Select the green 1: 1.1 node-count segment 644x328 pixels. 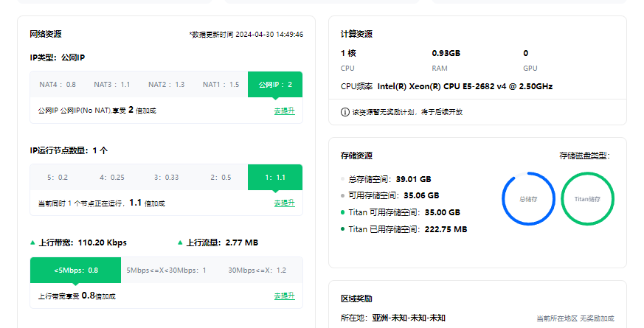(275, 178)
